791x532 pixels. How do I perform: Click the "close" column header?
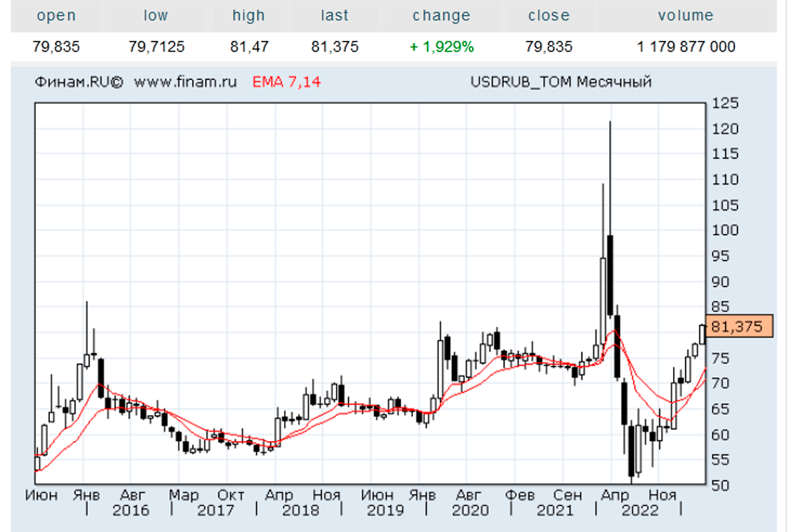(x=549, y=16)
